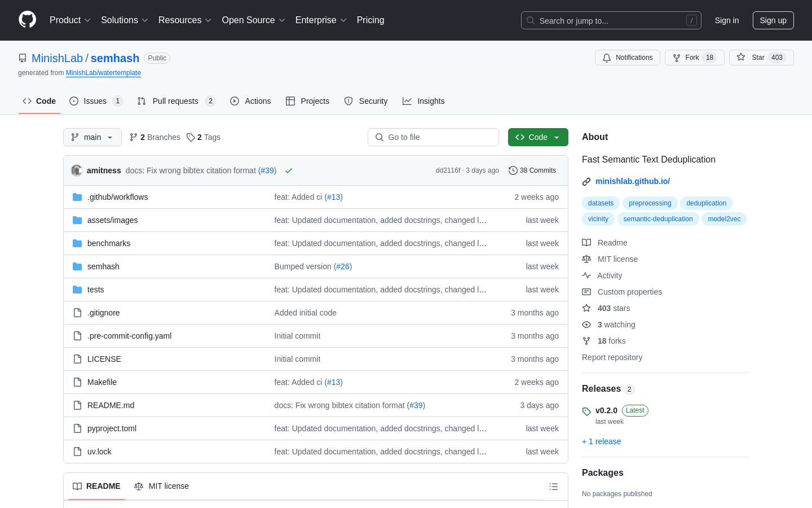Open the 38 Commits history
The width and height of the screenshot is (812, 508).
(x=532, y=170)
